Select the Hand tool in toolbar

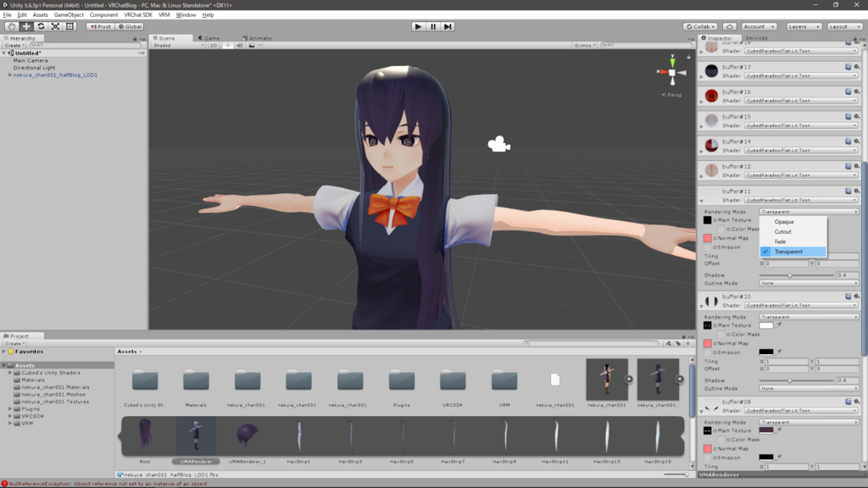click(x=11, y=26)
